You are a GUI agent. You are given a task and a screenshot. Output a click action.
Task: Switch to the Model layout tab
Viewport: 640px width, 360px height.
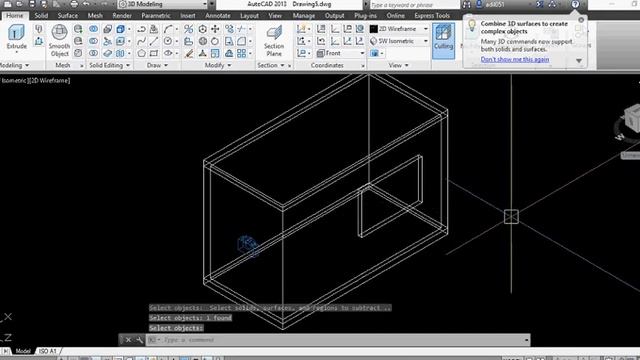[23, 351]
